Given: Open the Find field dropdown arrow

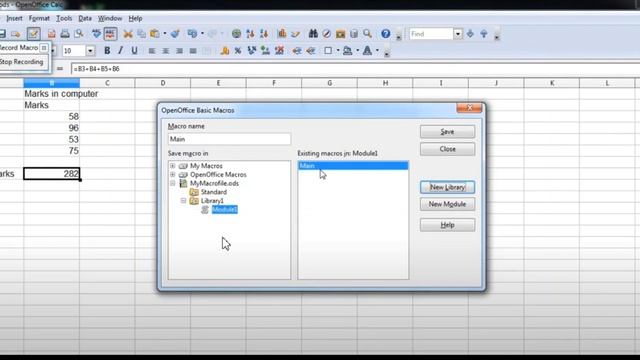Looking at the screenshot, I should click(x=458, y=34).
